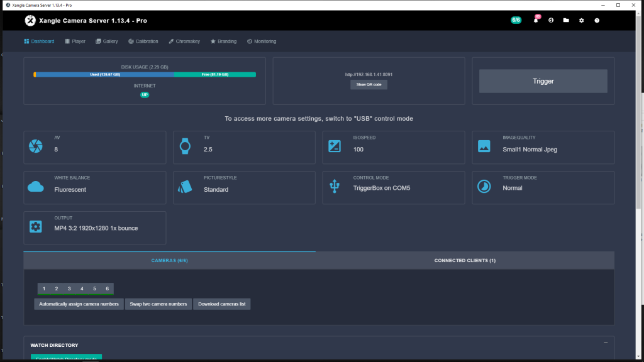
Task: Open the Monitoring section
Action: [261, 41]
